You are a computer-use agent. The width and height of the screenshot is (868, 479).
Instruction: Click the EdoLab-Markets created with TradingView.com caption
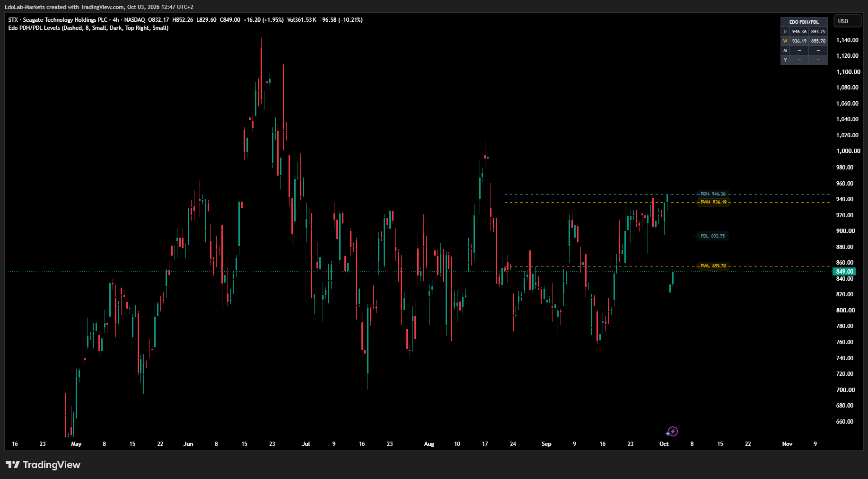point(99,7)
